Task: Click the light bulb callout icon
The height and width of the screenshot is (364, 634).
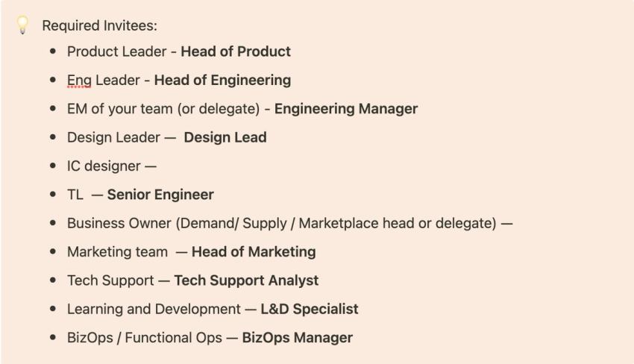Action: (x=22, y=25)
